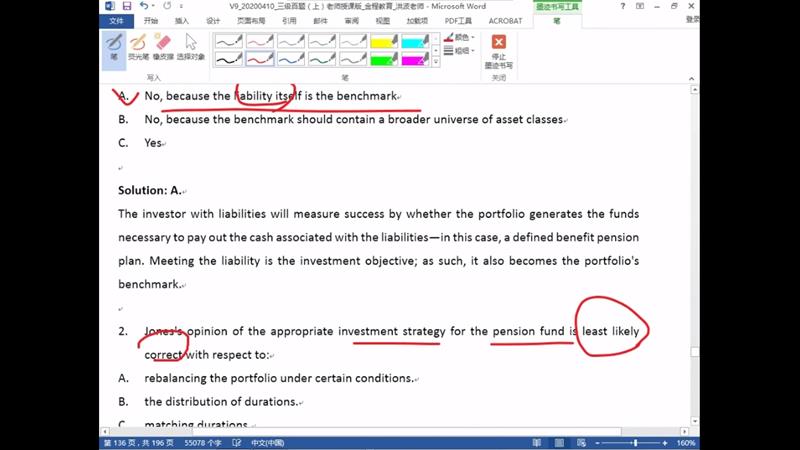Click the 160% zoom level button

[x=686, y=442]
